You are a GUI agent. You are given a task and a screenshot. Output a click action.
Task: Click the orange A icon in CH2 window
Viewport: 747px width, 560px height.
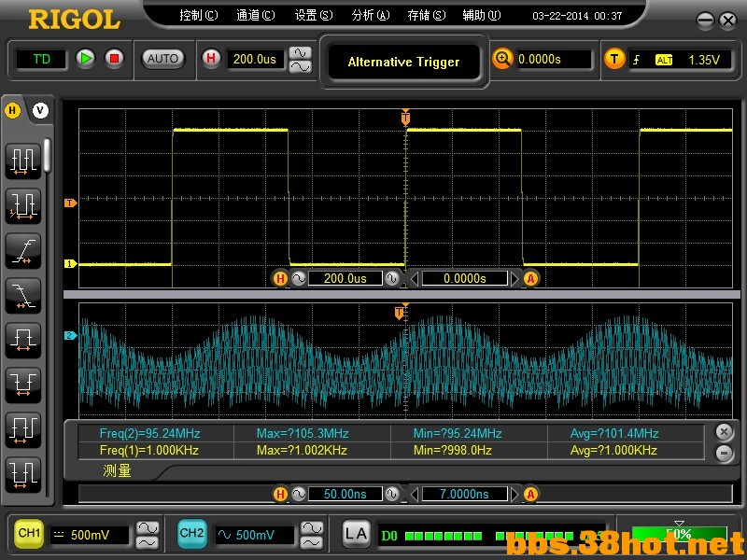coord(530,495)
